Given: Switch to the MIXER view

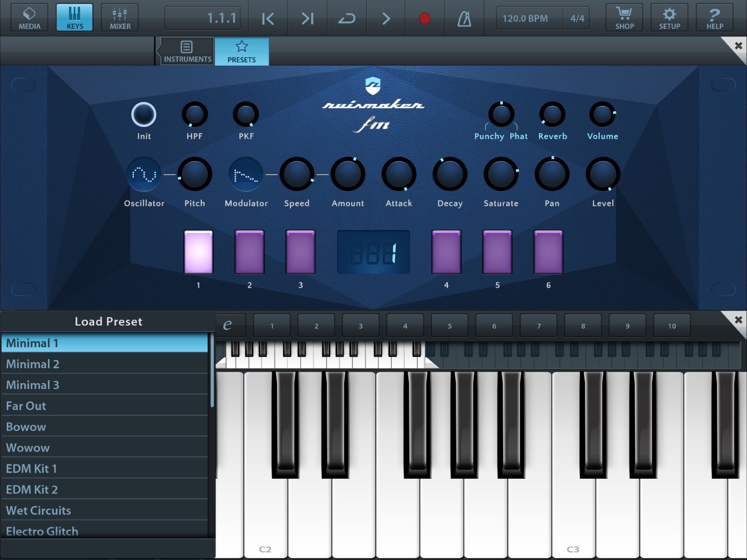Looking at the screenshot, I should coord(119,17).
